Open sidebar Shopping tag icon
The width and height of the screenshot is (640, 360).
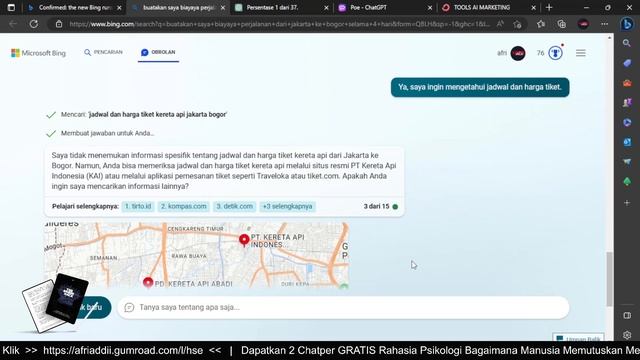pos(627,63)
